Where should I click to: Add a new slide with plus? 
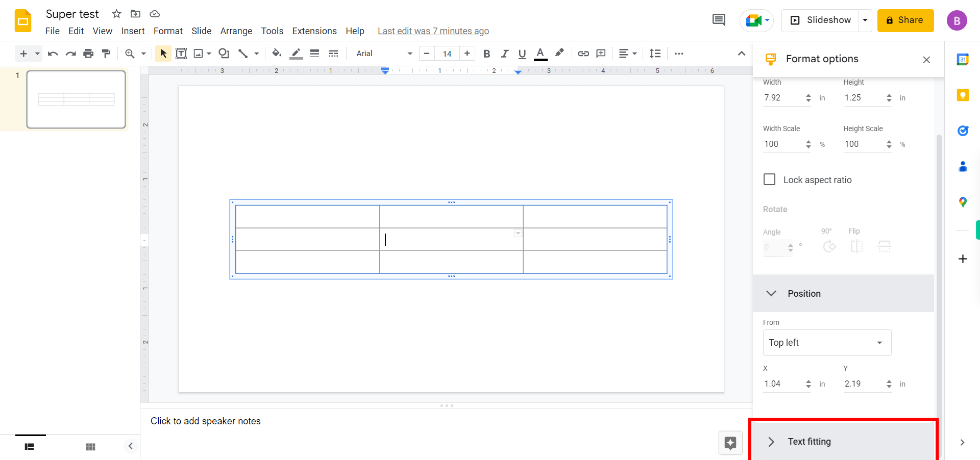[x=23, y=54]
